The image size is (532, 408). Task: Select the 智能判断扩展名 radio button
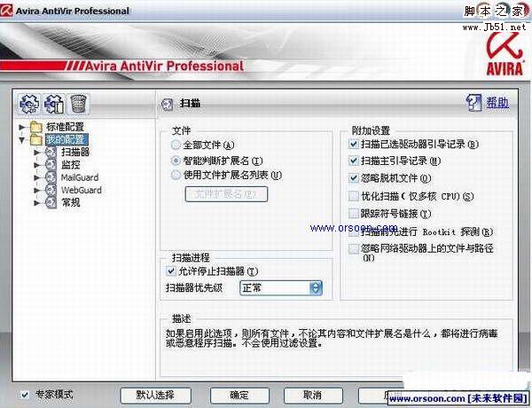176,161
